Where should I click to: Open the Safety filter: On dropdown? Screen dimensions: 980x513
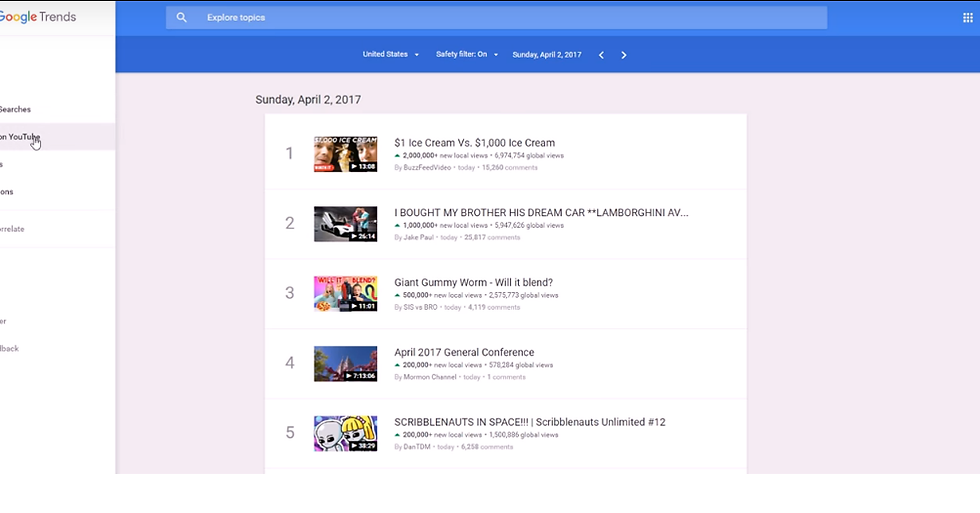tap(467, 54)
